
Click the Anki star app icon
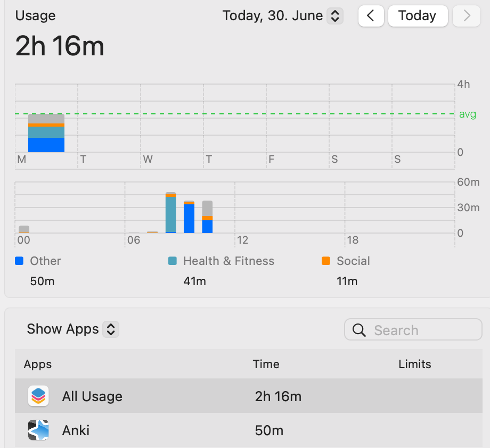pos(38,430)
